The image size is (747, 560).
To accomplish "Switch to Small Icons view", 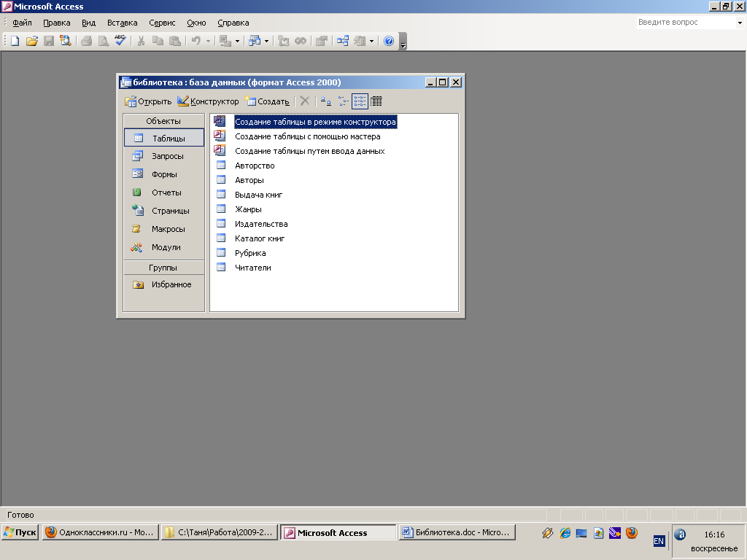I will pos(343,101).
